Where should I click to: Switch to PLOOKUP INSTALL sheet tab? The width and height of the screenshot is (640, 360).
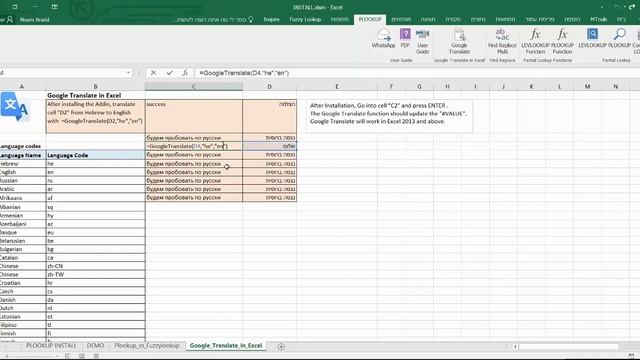[x=51, y=345]
